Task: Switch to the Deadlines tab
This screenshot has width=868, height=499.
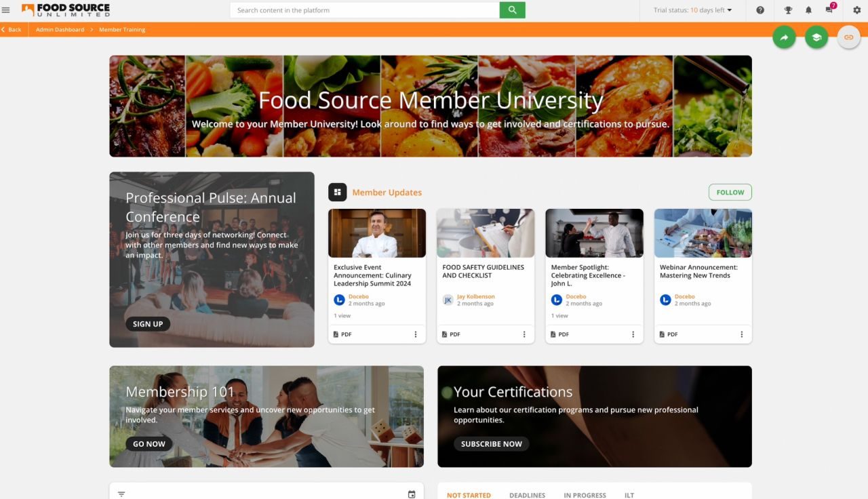Action: tap(527, 495)
